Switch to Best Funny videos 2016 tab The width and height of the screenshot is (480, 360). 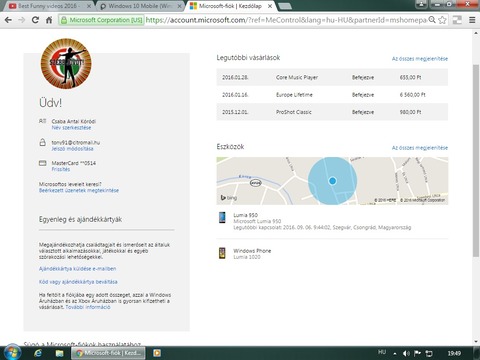[50, 6]
